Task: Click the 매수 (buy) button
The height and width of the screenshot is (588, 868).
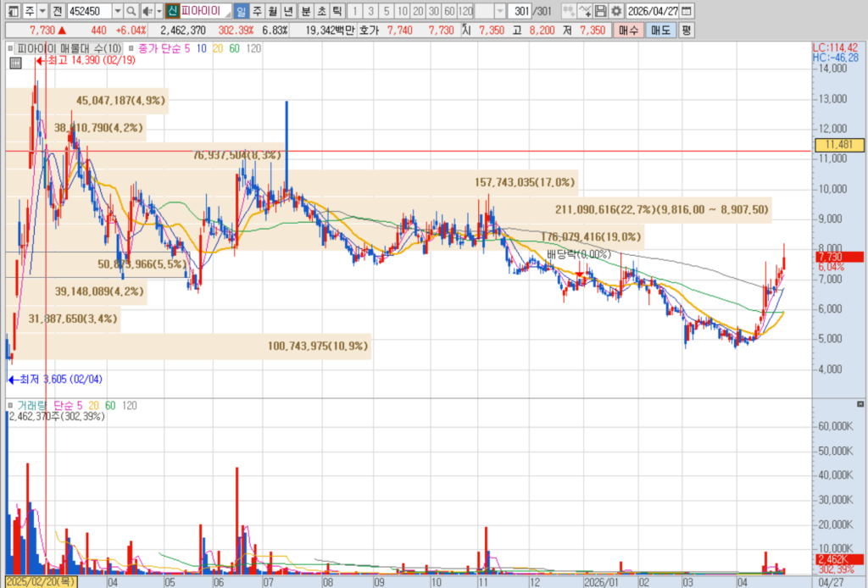Action: point(628,30)
